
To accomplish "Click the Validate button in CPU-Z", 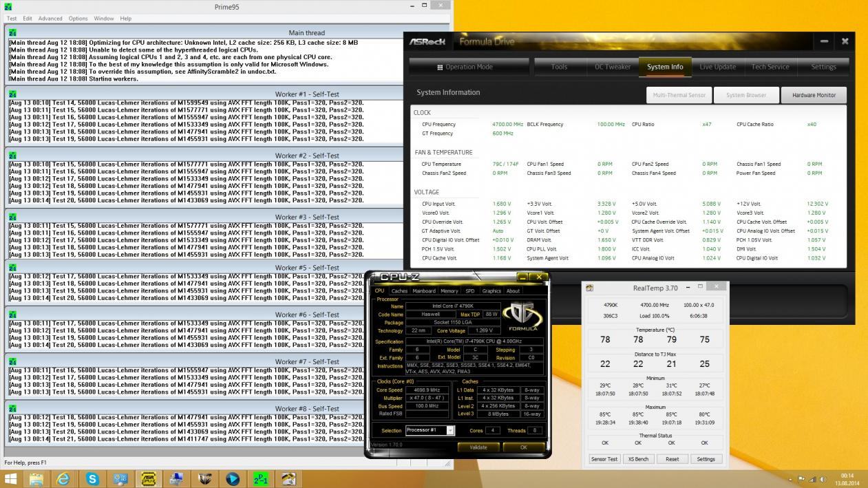I will click(478, 447).
